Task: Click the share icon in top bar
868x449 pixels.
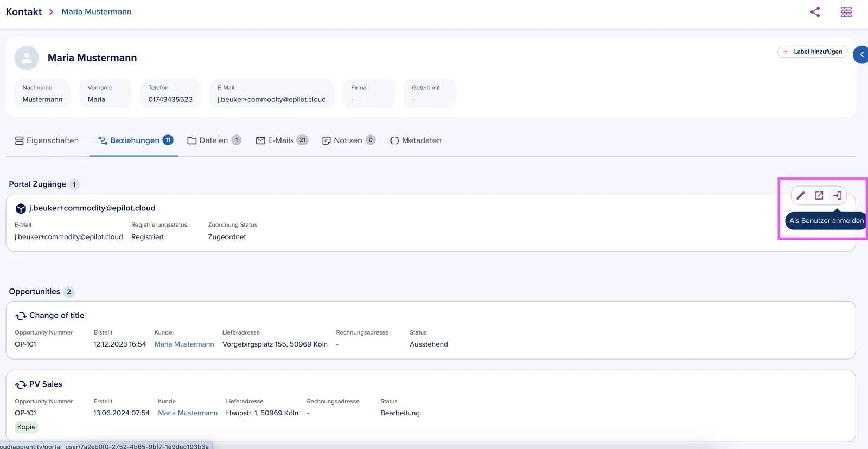Action: tap(815, 12)
